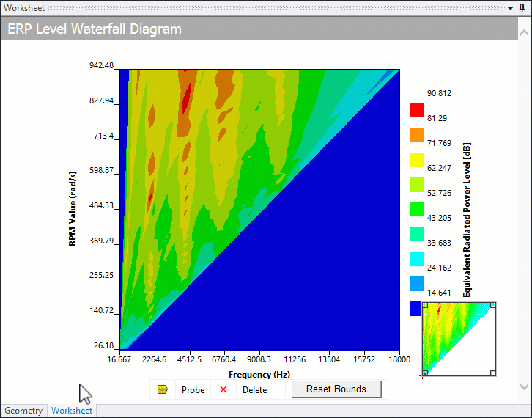Open the Worksheet panel dropdown arrow
The image size is (532, 418).
tap(511, 8)
